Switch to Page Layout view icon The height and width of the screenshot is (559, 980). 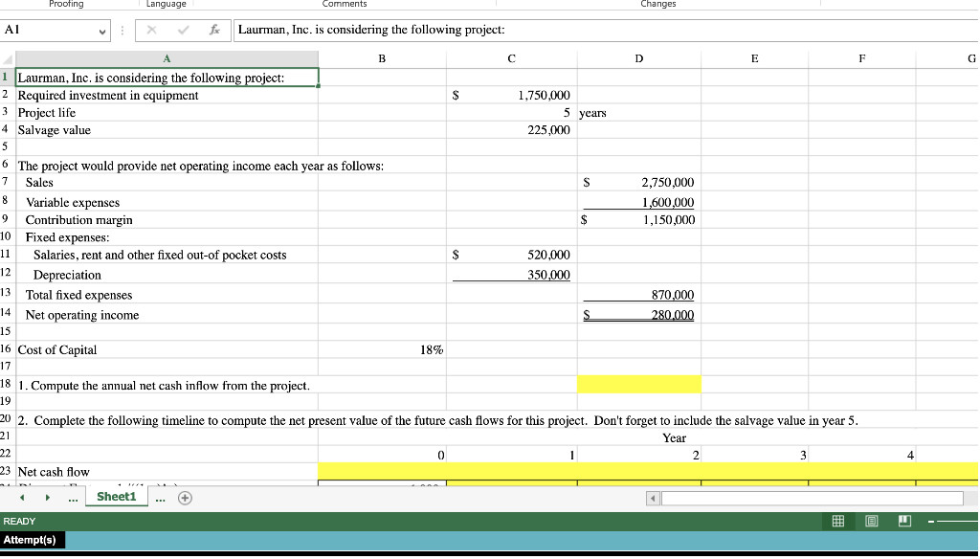[872, 521]
